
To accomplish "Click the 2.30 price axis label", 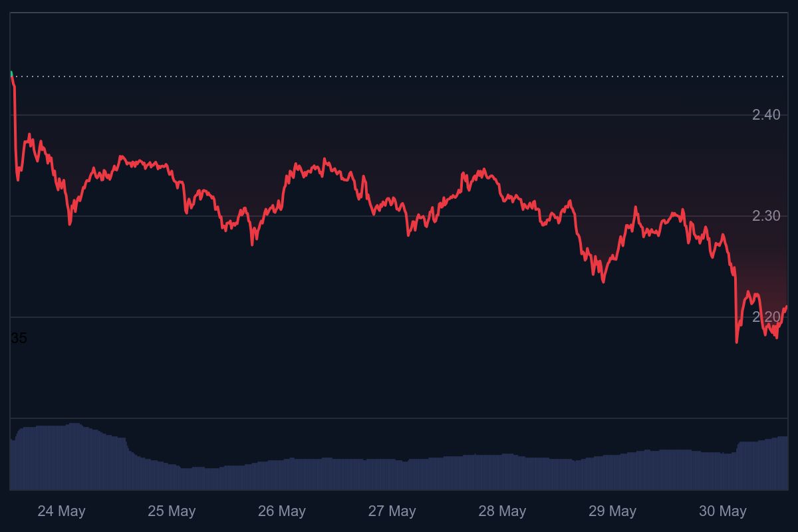I will click(766, 216).
